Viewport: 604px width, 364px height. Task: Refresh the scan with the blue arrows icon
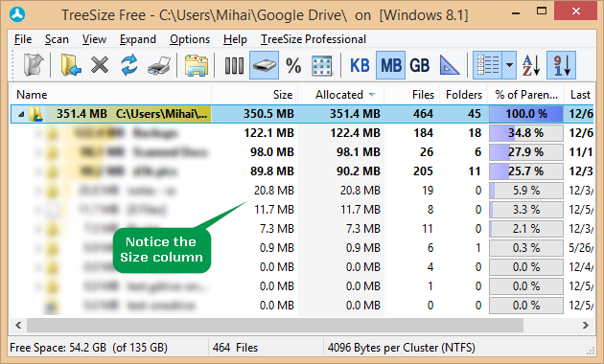coord(129,64)
